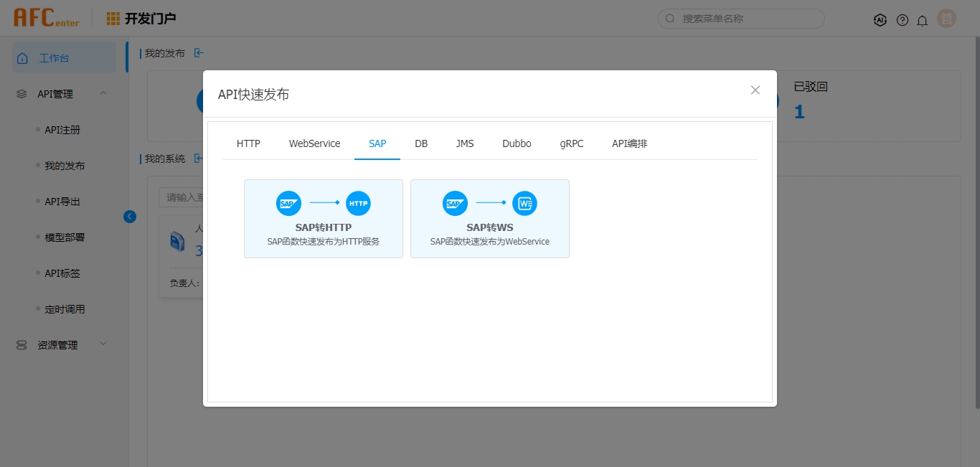Switch to the WebService tab
Image resolution: width=980 pixels, height=467 pixels.
pos(314,143)
